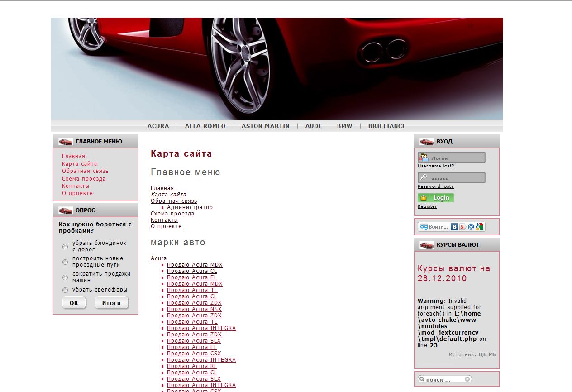
Task: Click the clear icon in search box
Action: point(467,379)
